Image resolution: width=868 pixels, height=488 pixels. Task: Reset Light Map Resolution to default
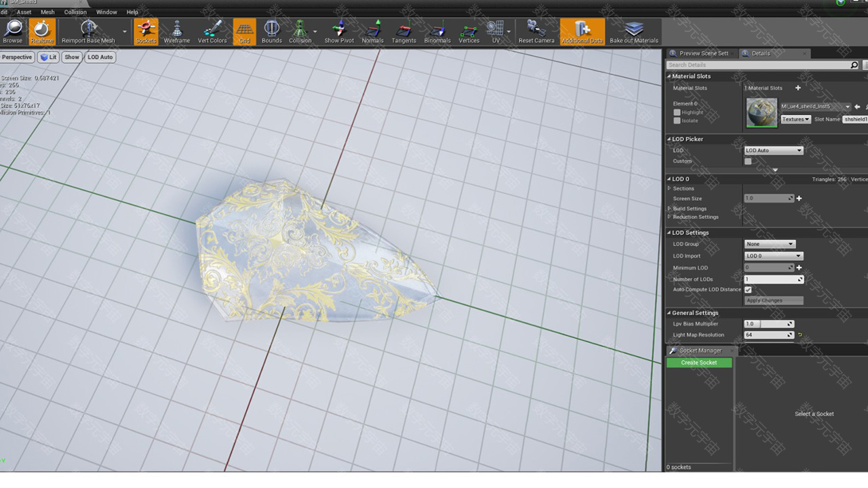click(800, 335)
